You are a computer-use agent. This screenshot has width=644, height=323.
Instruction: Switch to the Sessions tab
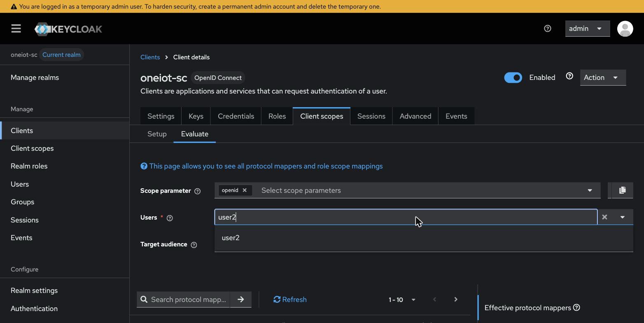[x=371, y=116]
